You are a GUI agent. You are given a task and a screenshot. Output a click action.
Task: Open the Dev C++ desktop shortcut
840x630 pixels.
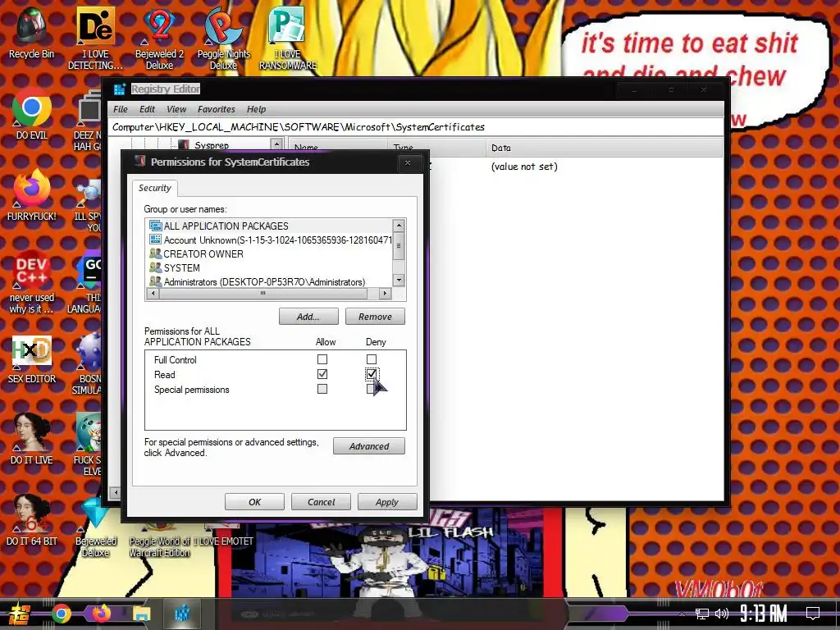(31, 281)
